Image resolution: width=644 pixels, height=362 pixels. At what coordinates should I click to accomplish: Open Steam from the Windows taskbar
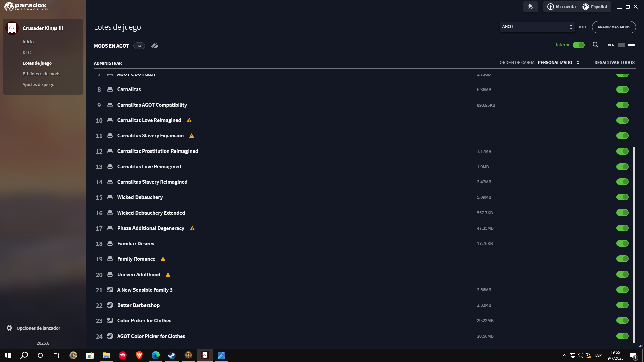[x=172, y=355]
